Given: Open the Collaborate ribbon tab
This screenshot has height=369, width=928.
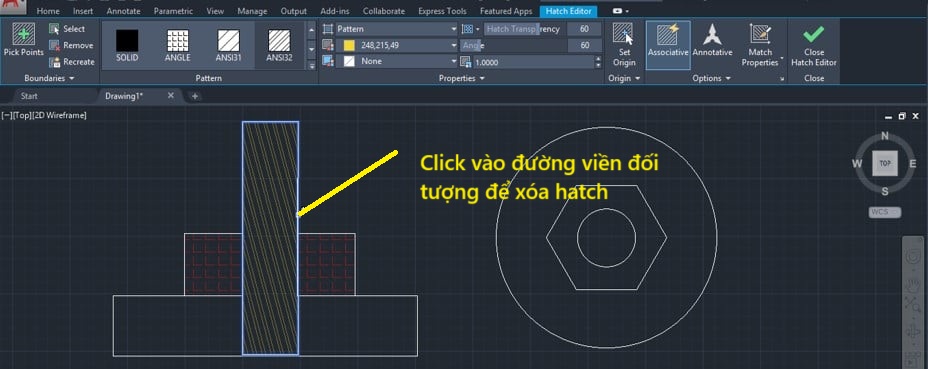Looking at the screenshot, I should tap(384, 11).
